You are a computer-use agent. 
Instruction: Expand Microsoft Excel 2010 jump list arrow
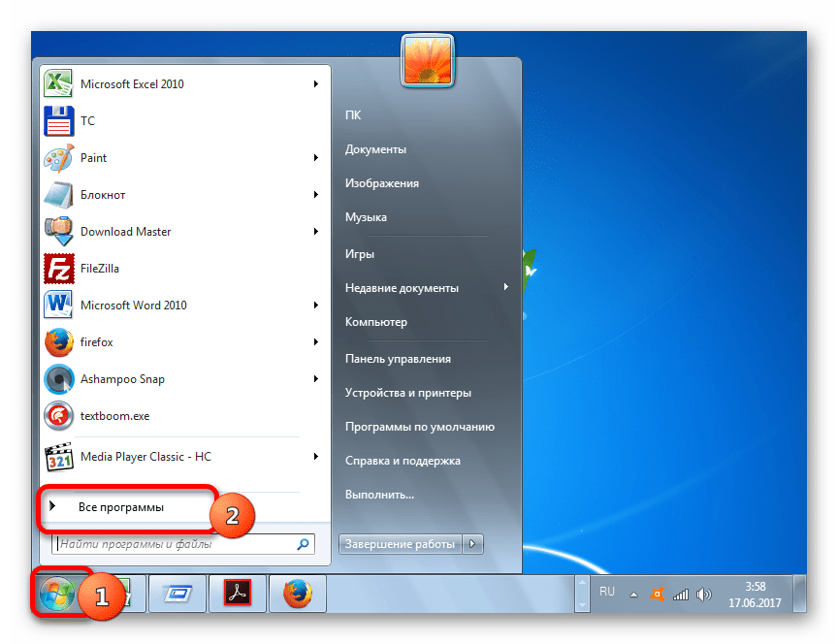316,84
